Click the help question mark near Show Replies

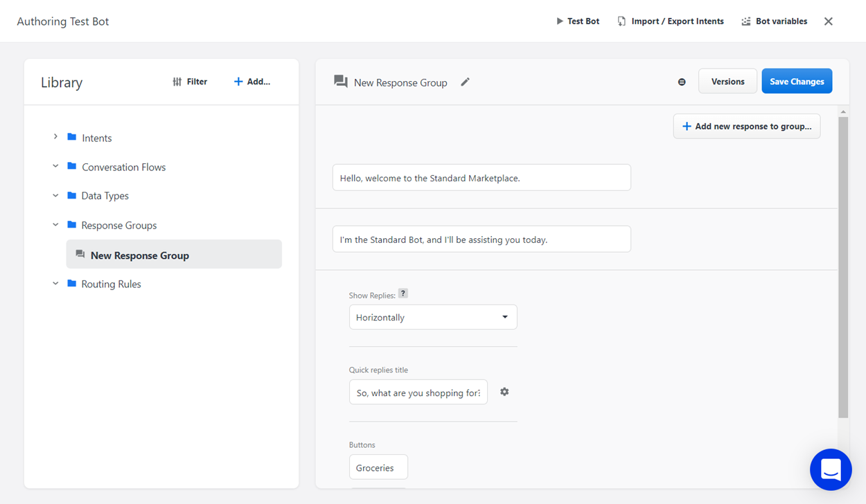tap(403, 294)
